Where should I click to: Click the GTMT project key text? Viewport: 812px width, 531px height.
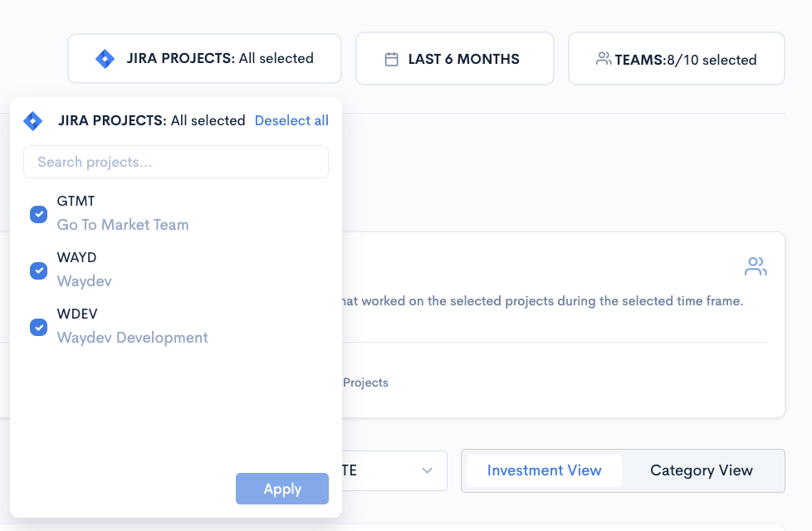tap(76, 201)
